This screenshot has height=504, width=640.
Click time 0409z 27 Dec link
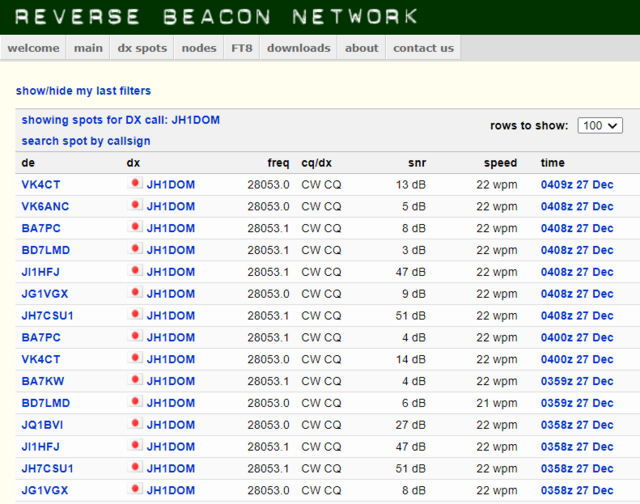tap(577, 185)
